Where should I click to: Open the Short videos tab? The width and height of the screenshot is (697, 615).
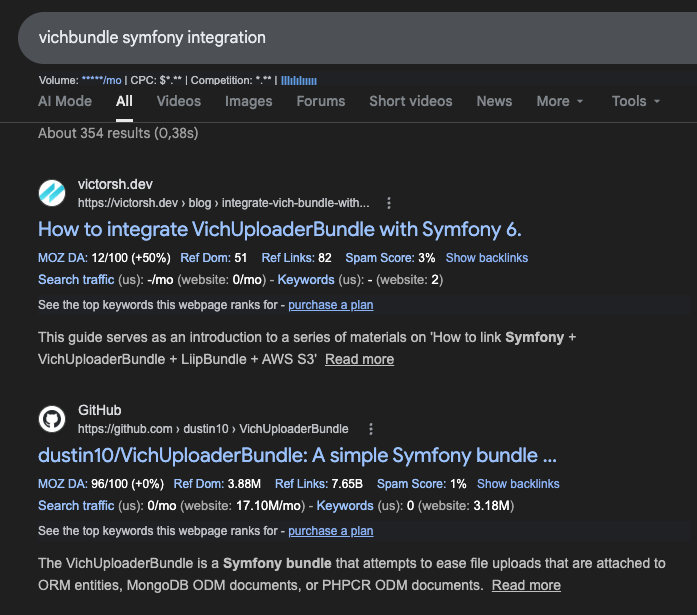click(x=411, y=101)
